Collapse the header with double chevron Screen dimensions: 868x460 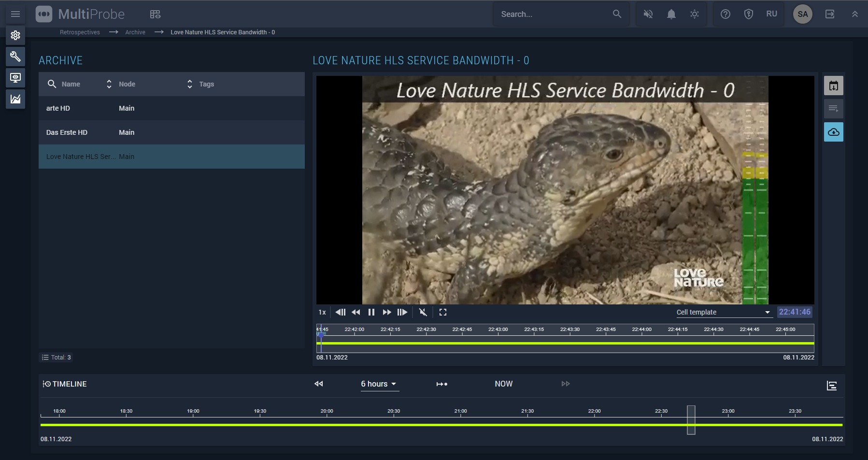pyautogui.click(x=855, y=14)
